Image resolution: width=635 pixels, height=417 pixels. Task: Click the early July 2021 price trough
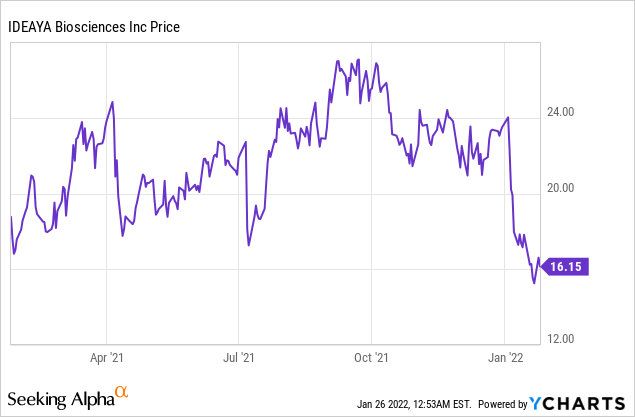tap(247, 244)
